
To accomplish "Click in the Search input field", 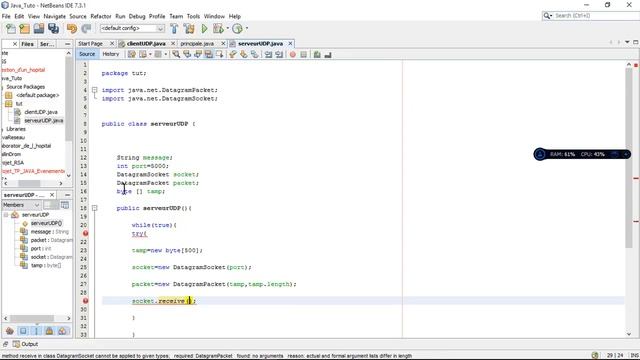I will point(595,16).
